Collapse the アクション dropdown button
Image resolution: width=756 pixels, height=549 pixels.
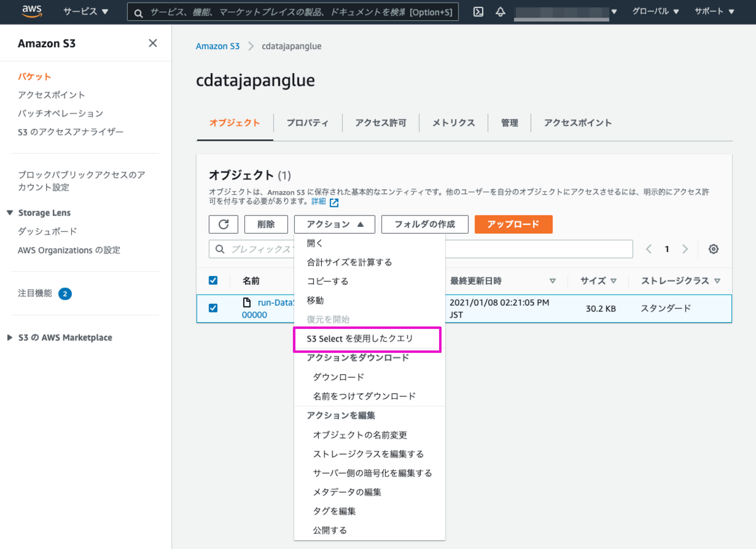coord(335,224)
